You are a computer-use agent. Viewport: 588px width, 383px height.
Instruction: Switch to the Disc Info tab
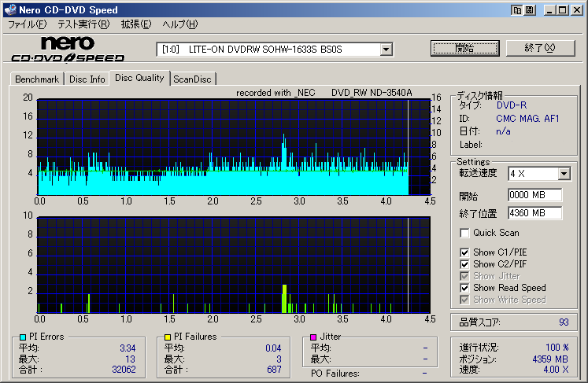[x=87, y=79]
